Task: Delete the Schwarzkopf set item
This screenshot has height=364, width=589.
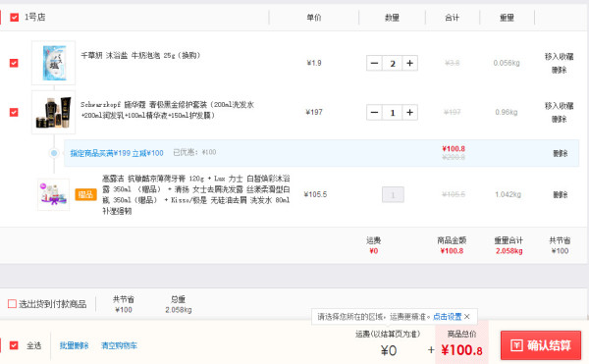Action: coord(559,119)
